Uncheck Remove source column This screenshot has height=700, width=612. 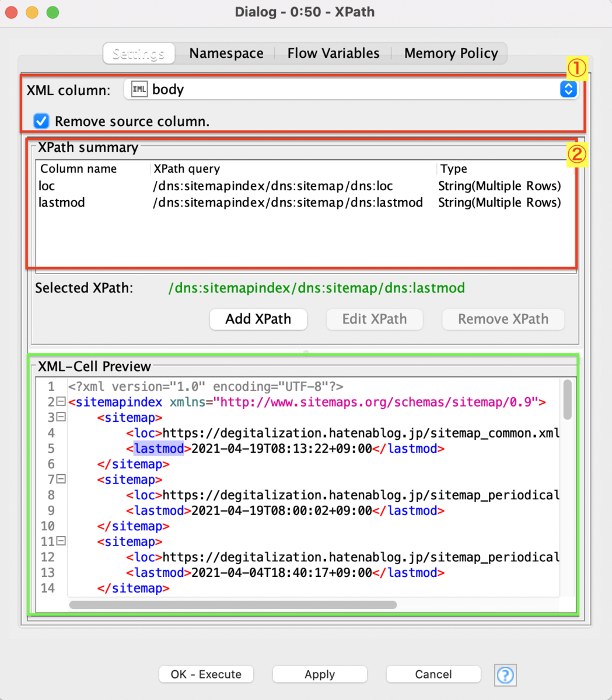40,121
